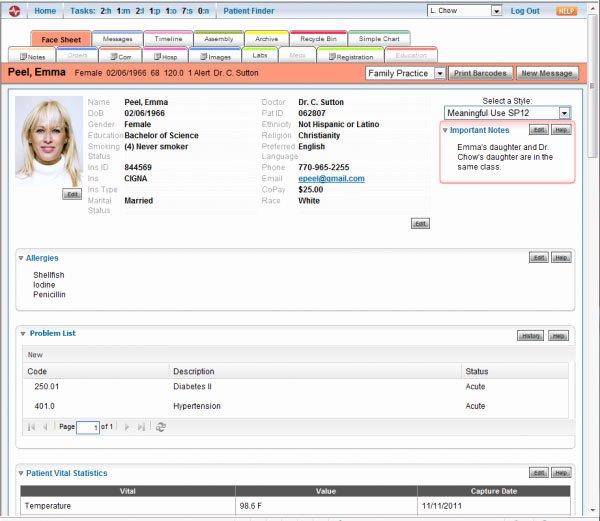600x521 pixels.
Task: Collapse the Important Notes section
Action: coord(445,130)
